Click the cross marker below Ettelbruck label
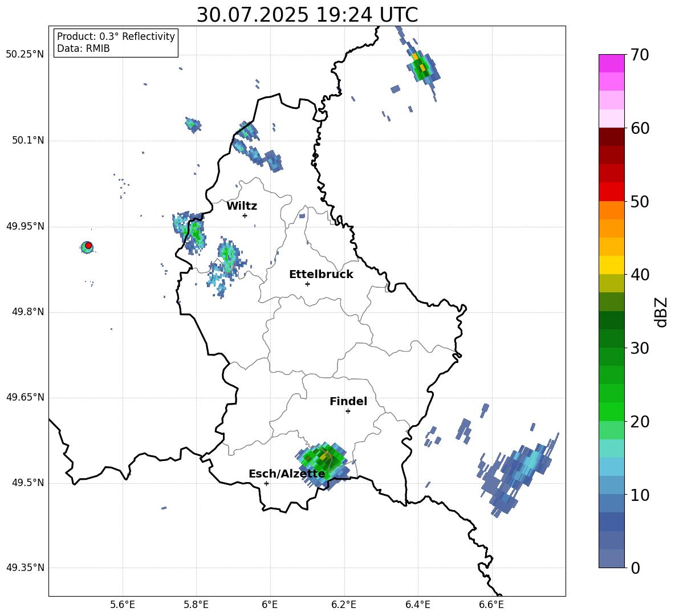Image resolution: width=675 pixels, height=616 pixels. (307, 284)
